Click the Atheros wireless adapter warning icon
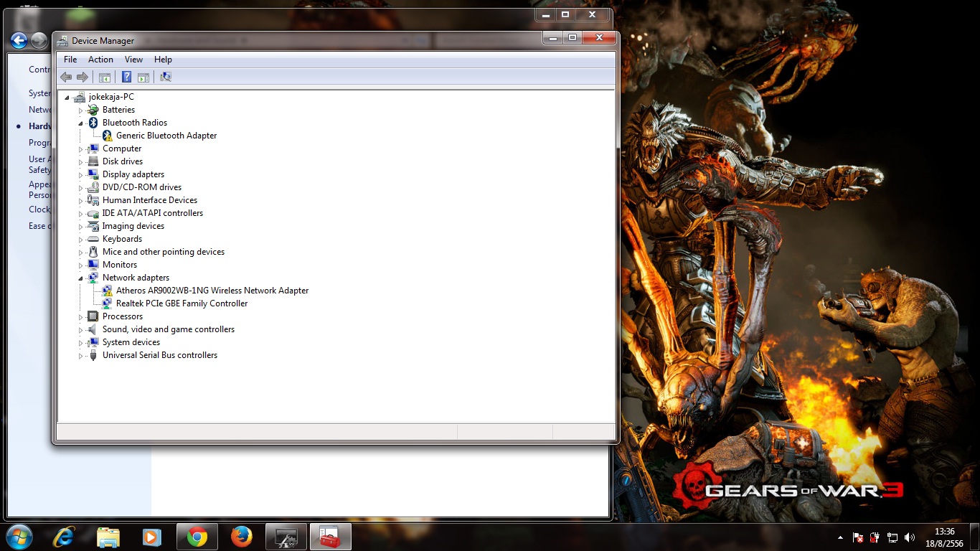 (107, 291)
